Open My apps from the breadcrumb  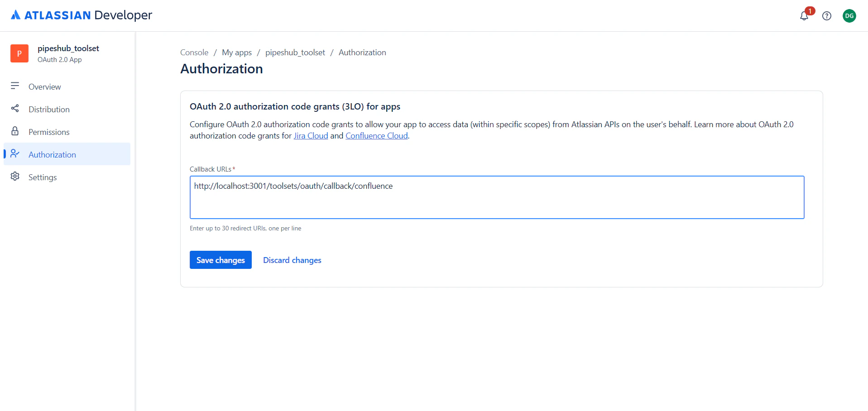coord(237,52)
